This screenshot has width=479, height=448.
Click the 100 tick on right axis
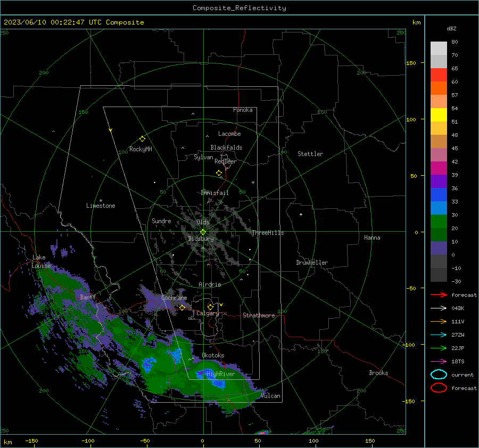point(411,119)
